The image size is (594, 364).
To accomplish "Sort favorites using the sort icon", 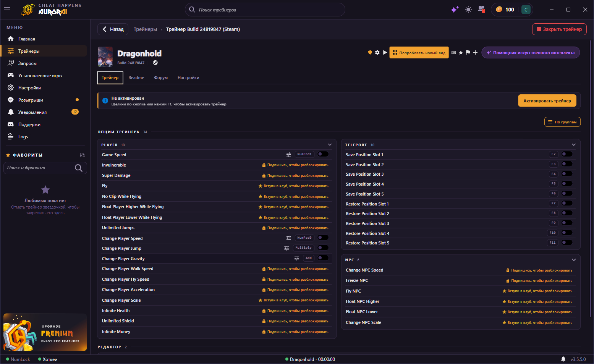I will pyautogui.click(x=82, y=155).
